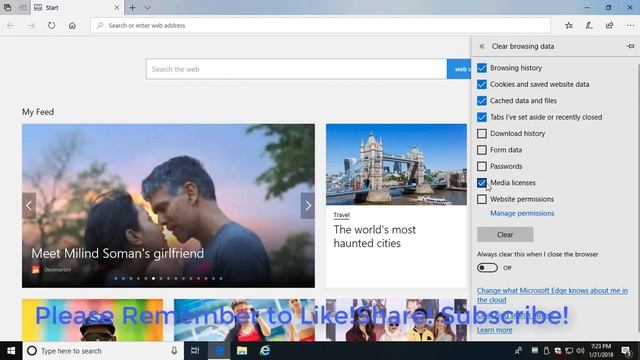Open Manage permissions link

point(522,213)
